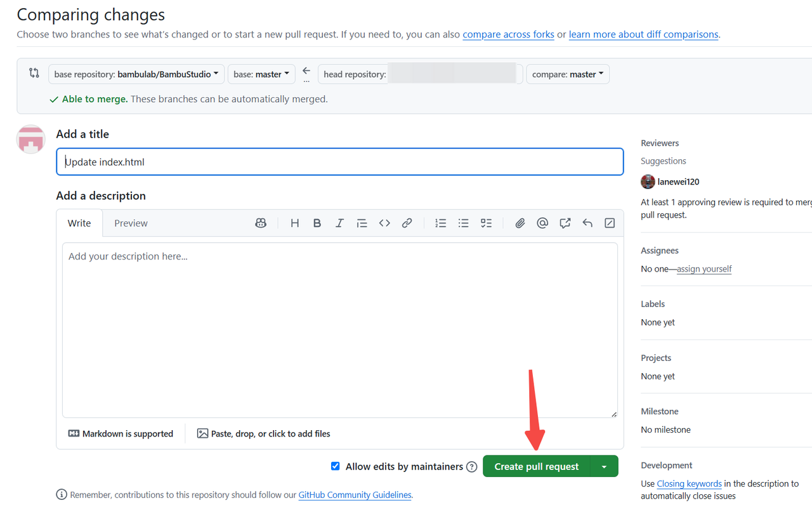
Task: Click the 'Able to merge.' status text
Action: pos(95,99)
